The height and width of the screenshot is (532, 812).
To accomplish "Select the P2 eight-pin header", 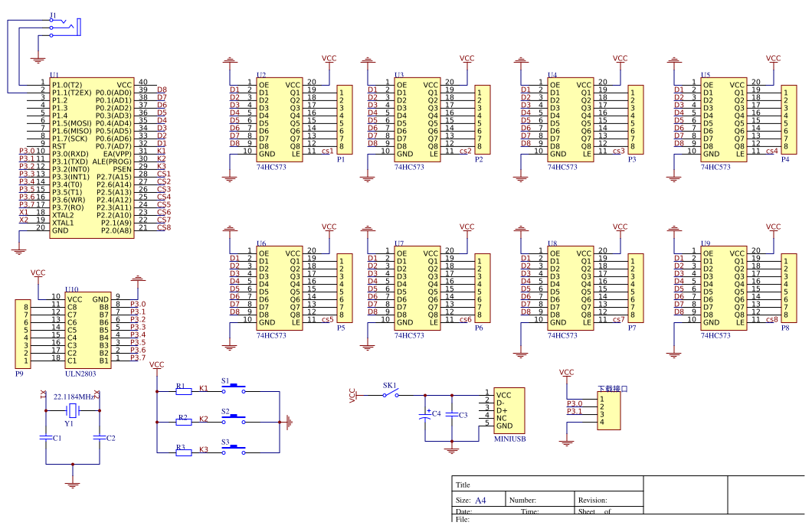I will click(x=483, y=119).
